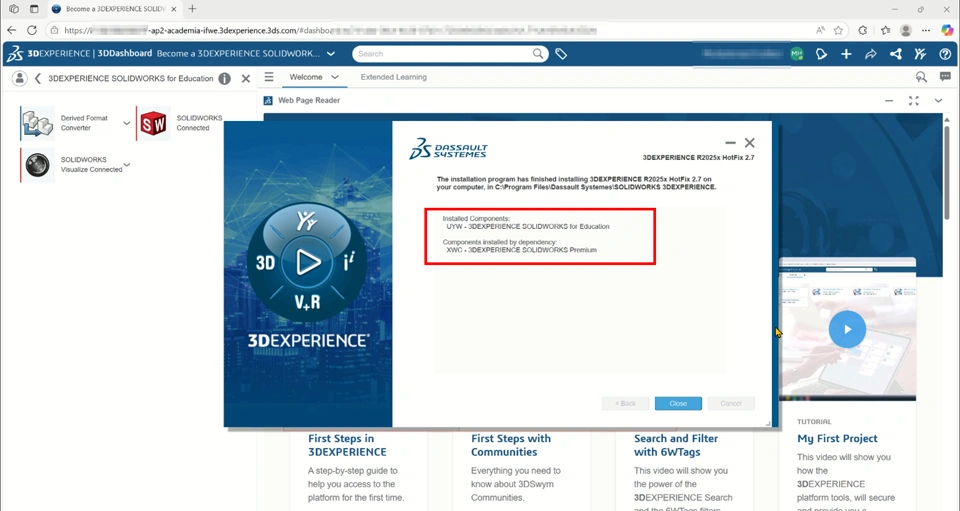960x511 pixels.
Task: Open the 3DEXPERIENCE compass logo
Action: tap(15, 54)
